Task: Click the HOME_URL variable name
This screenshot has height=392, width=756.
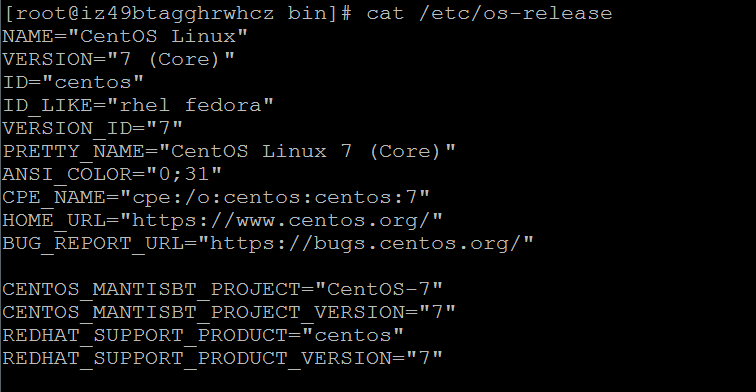Action: pos(54,221)
